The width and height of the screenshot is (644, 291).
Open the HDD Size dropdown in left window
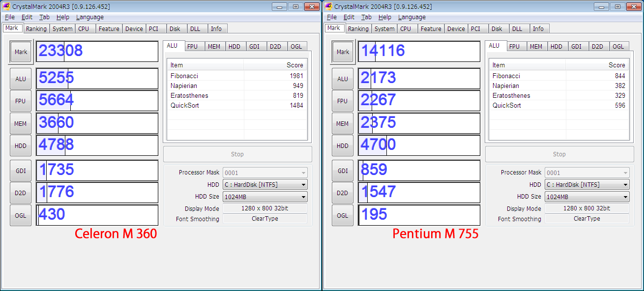[265, 197]
